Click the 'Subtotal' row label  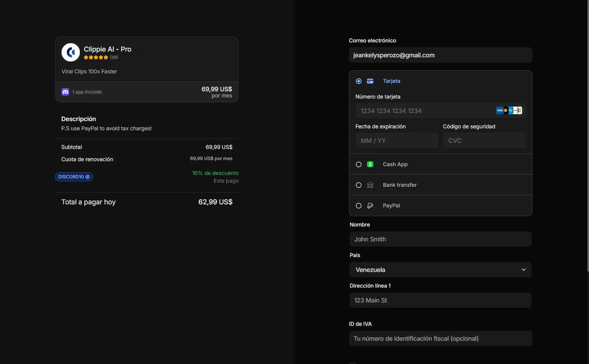[x=71, y=147]
